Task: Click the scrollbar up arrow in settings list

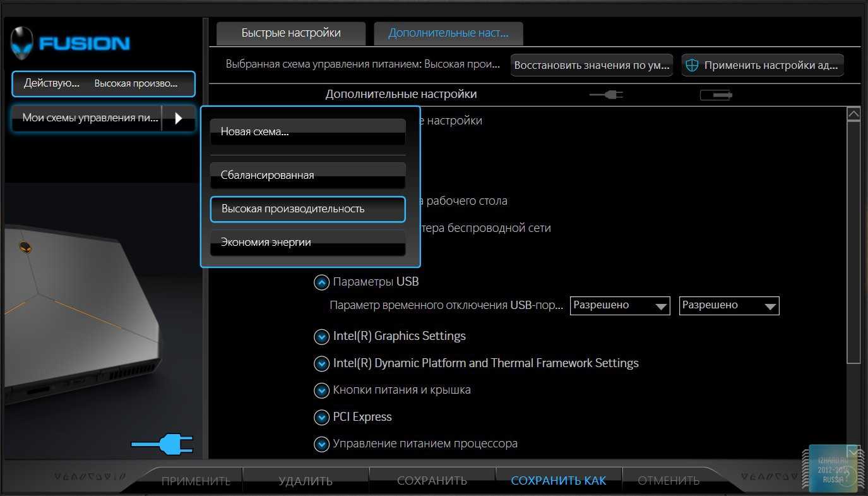Action: pos(853,114)
